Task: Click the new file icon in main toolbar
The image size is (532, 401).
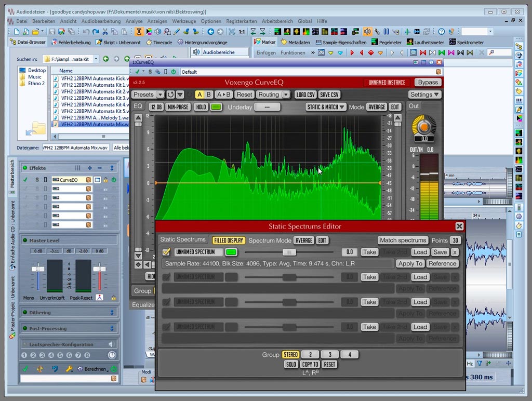Action: point(17,32)
